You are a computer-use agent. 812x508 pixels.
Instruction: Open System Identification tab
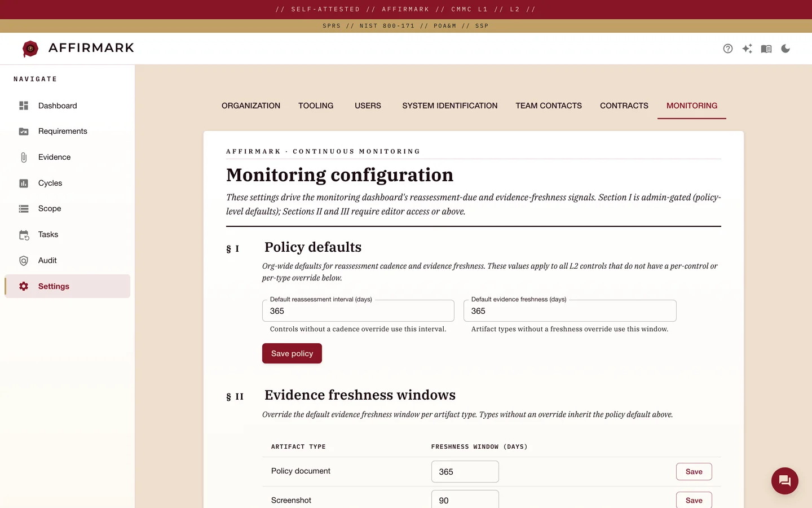[x=450, y=106]
